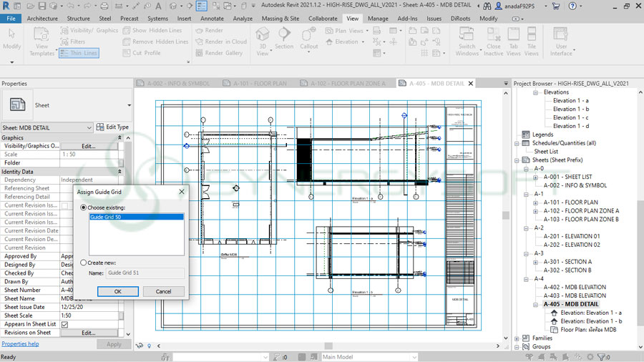Click the Properties help link
Viewport: 644px width, 362px height.
click(x=20, y=344)
